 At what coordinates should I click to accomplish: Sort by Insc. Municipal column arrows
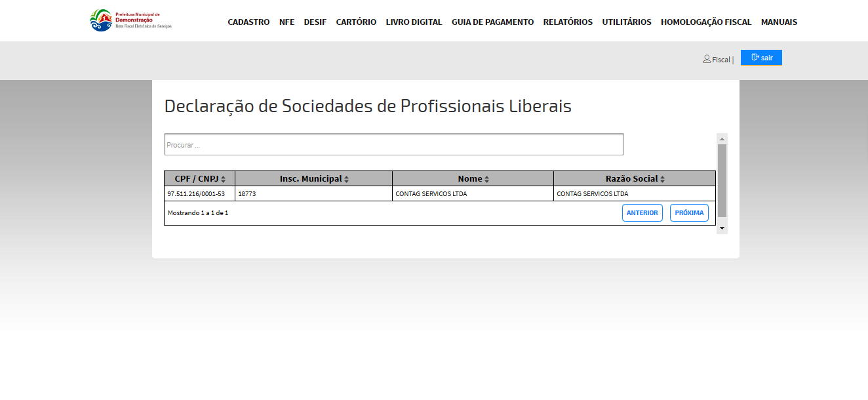tap(347, 179)
